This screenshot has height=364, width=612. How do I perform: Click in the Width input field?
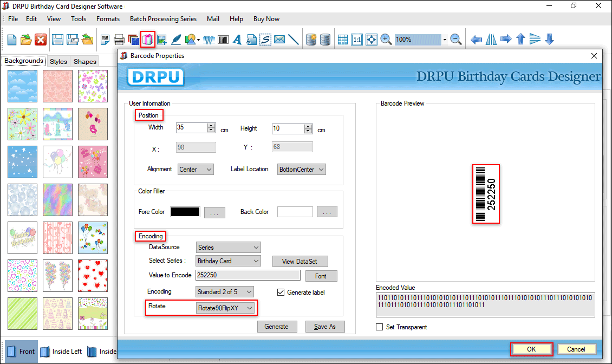tap(192, 128)
